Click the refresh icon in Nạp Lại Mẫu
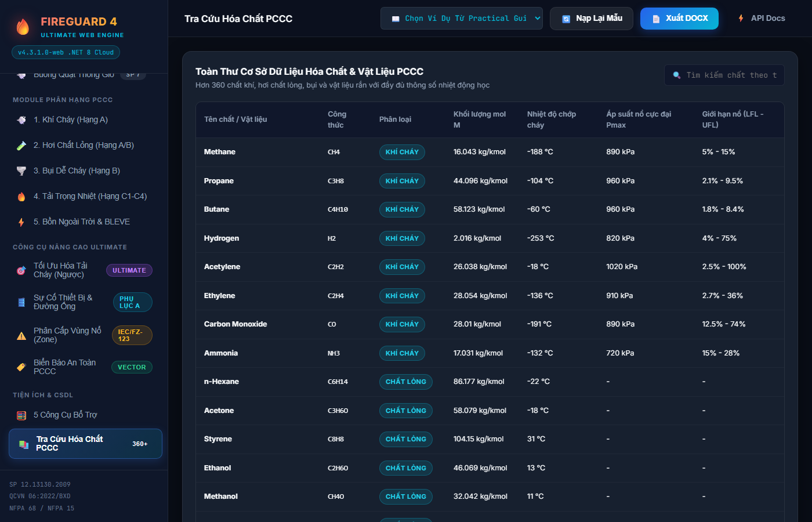The height and width of the screenshot is (522, 812). point(566,19)
